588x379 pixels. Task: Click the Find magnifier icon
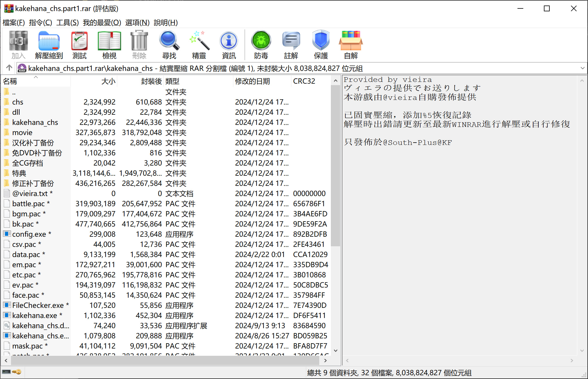point(169,45)
